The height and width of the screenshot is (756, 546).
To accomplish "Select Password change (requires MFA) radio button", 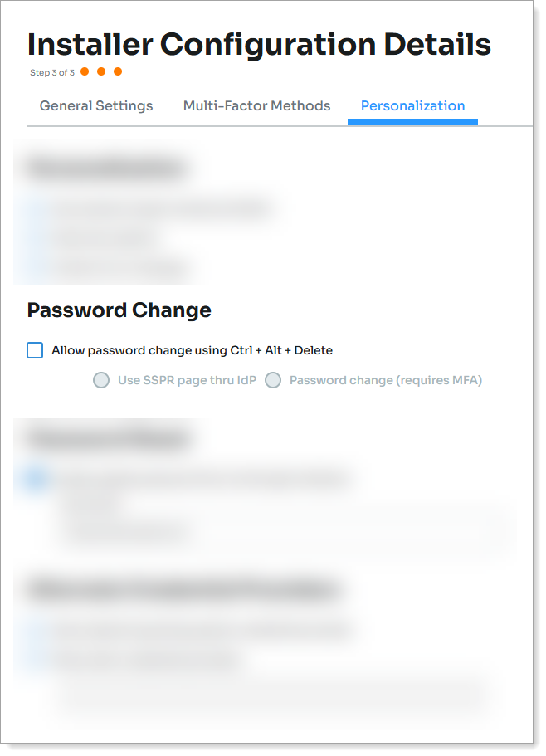I will pyautogui.click(x=273, y=380).
